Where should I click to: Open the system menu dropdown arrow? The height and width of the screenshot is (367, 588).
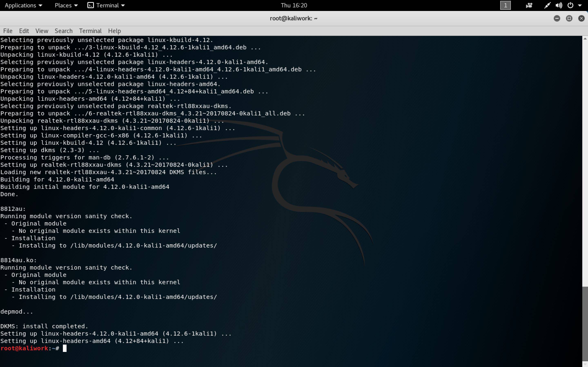[580, 5]
